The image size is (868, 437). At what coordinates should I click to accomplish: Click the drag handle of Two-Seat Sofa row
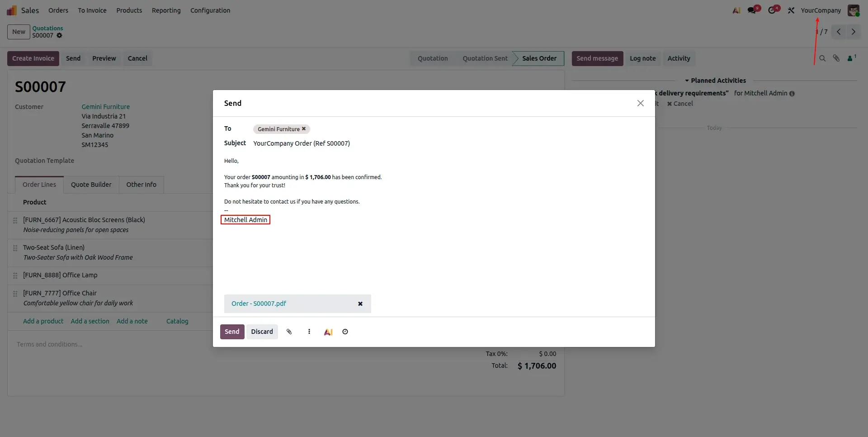[15, 248]
